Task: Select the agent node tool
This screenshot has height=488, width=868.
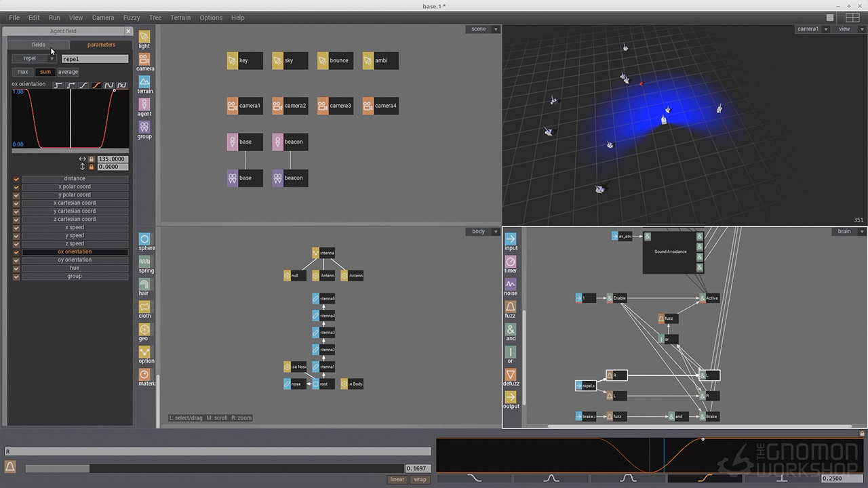Action: click(144, 105)
